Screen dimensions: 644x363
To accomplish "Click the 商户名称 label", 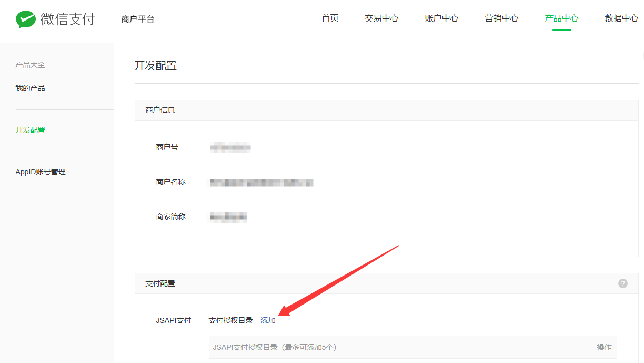I will pos(171,182).
